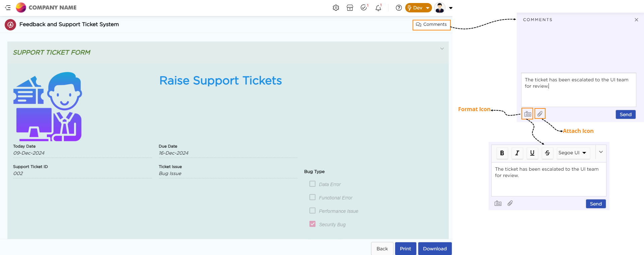644x255 pixels.
Task: Open the Segoe UI font dropdown
Action: click(572, 153)
